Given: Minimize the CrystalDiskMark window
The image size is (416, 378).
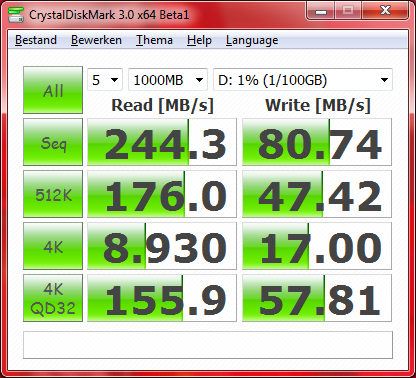Looking at the screenshot, I should [320, 11].
